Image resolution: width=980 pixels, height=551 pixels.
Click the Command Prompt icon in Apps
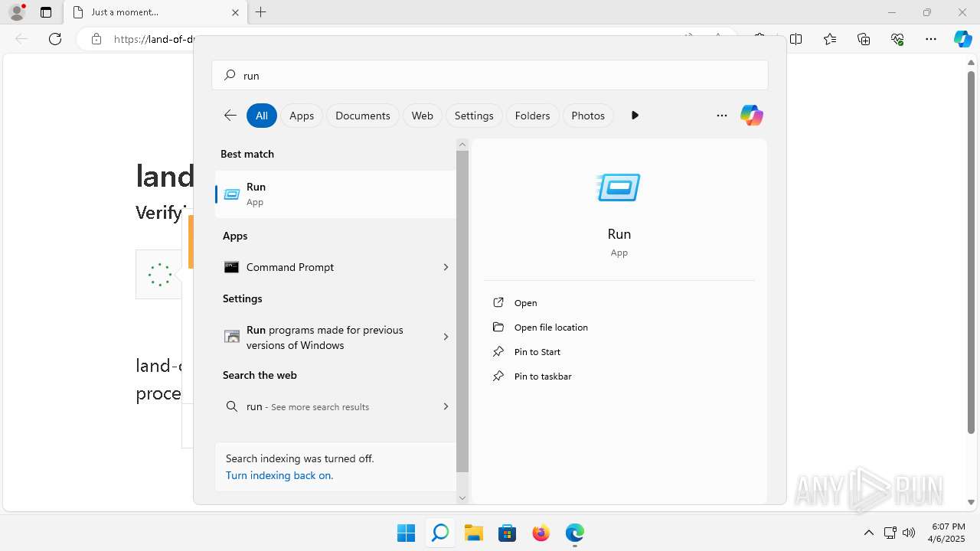pyautogui.click(x=231, y=267)
